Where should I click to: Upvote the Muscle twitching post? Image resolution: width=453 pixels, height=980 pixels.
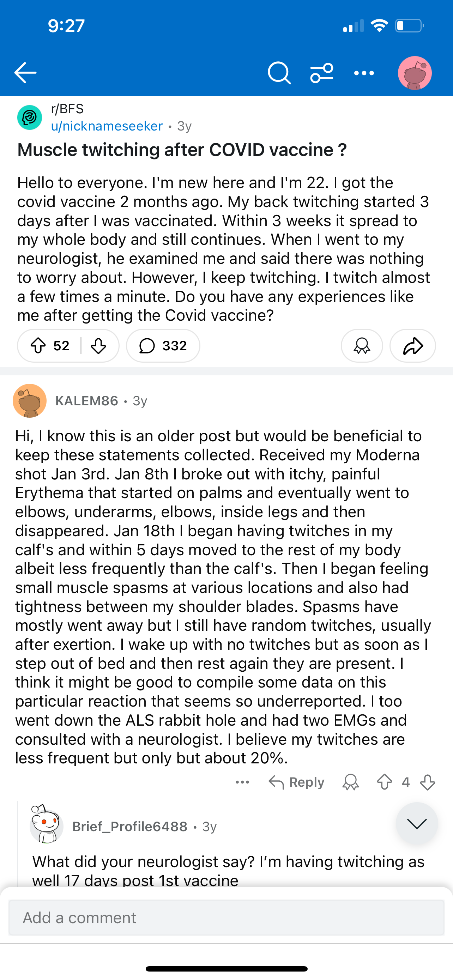click(38, 346)
